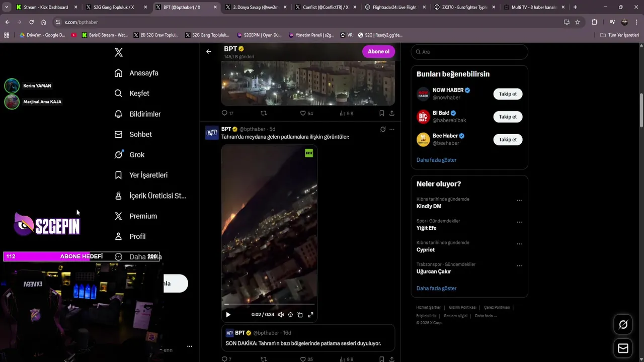Open Profil page
The width and height of the screenshot is (644, 362).
(x=131, y=236)
